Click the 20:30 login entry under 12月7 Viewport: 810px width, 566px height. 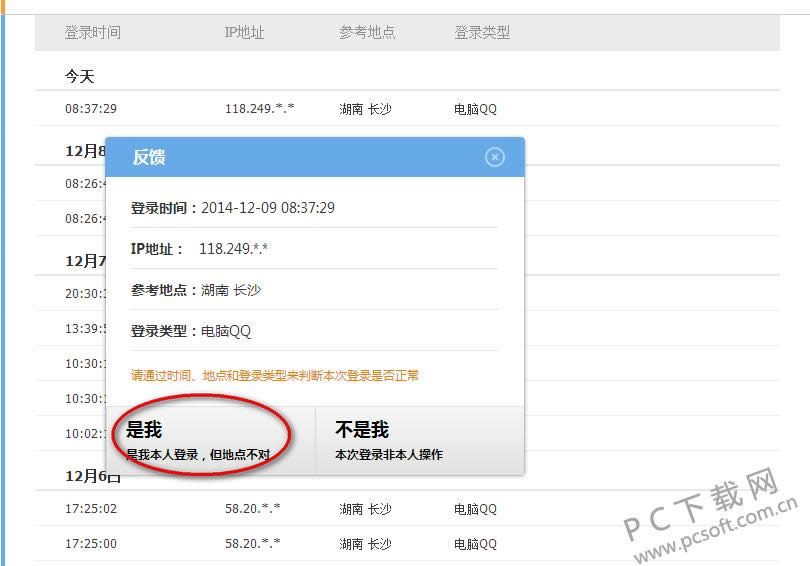pyautogui.click(x=84, y=294)
